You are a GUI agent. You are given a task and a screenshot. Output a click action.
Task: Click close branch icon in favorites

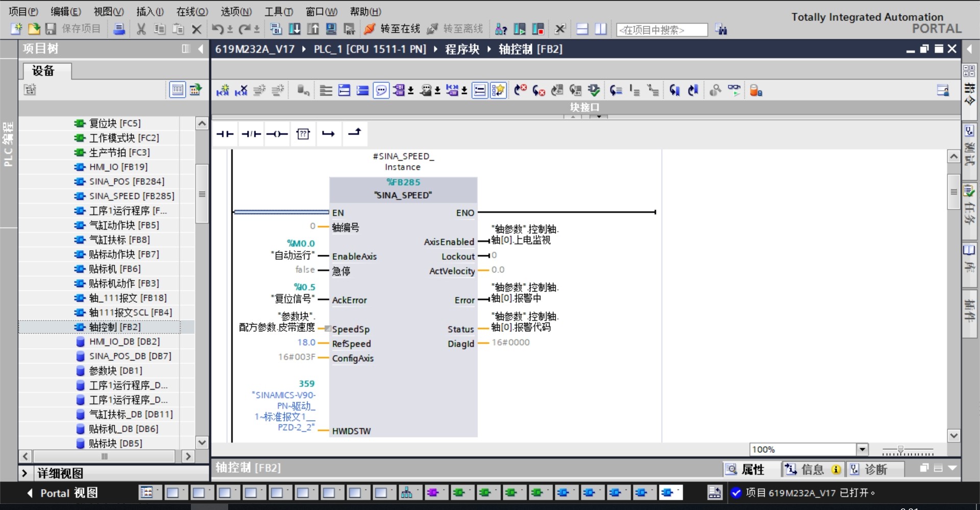click(x=354, y=133)
